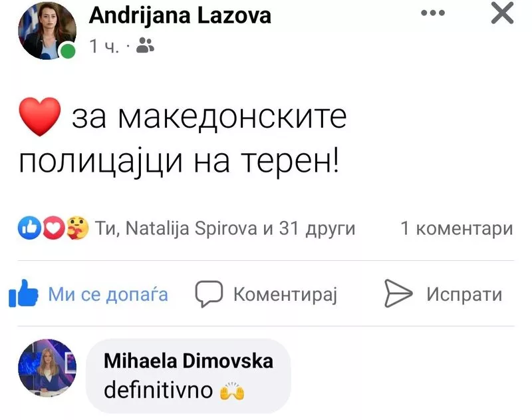Click the blue like reaction icon
This screenshot has width=532, height=420.
pos(30,229)
